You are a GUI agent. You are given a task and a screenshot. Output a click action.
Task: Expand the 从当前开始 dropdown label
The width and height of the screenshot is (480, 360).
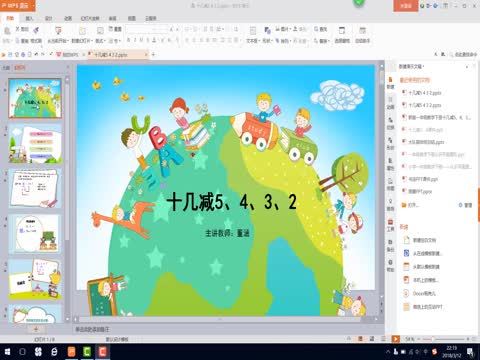click(x=58, y=41)
